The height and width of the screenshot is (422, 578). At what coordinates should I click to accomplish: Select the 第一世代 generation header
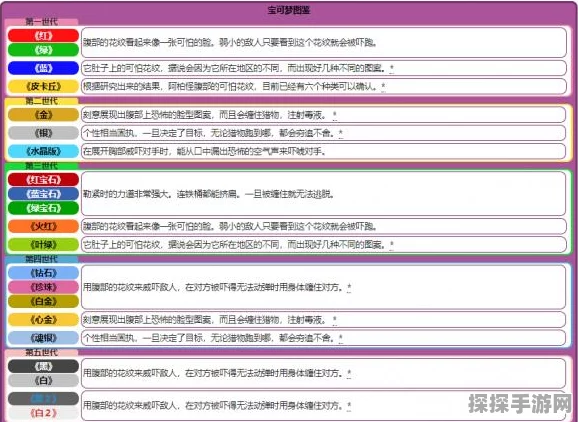[x=41, y=22]
